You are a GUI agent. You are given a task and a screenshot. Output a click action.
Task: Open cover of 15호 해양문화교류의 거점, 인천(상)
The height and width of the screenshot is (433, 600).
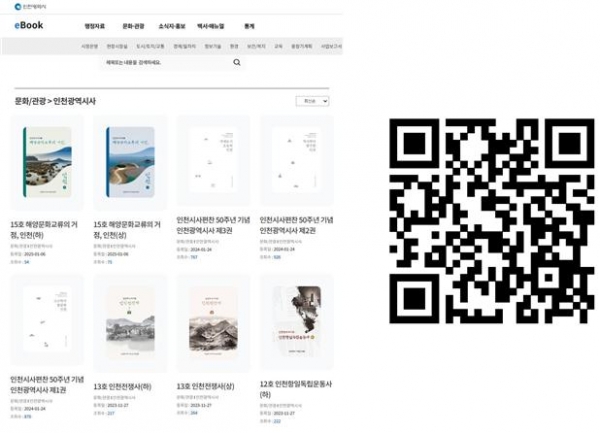tap(130, 162)
